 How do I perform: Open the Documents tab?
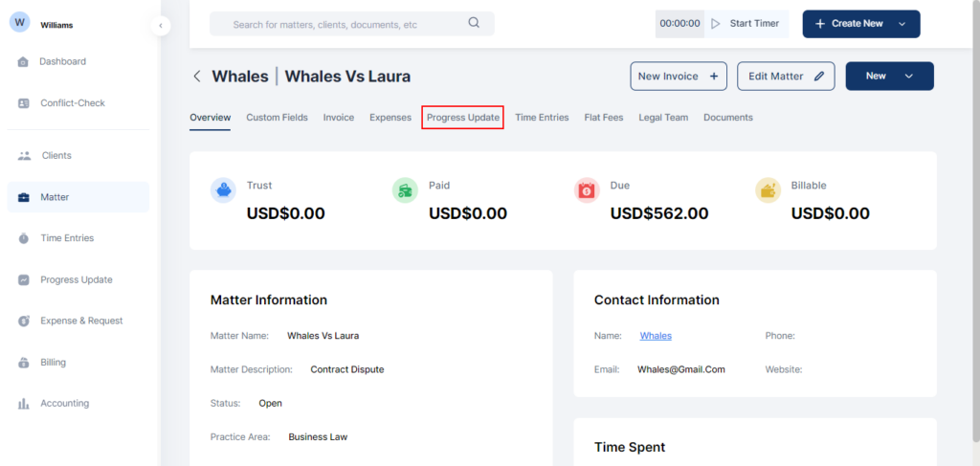point(727,118)
